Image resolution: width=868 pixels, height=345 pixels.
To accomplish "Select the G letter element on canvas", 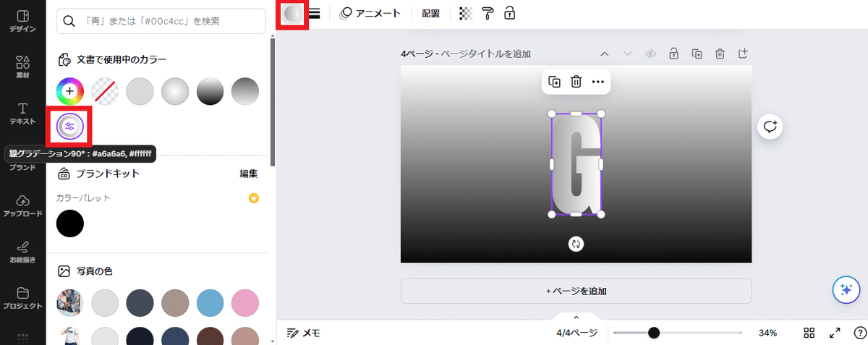I will [576, 164].
